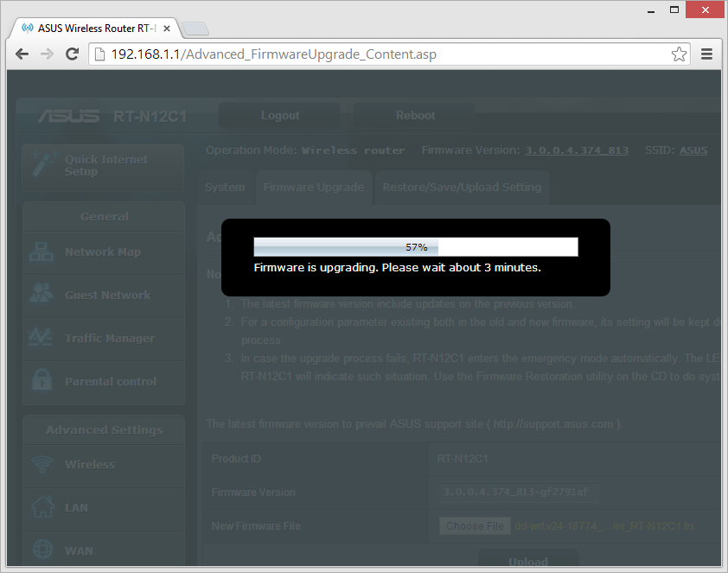Image resolution: width=728 pixels, height=573 pixels.
Task: Reload the page with the refresh icon
Action: tap(72, 54)
